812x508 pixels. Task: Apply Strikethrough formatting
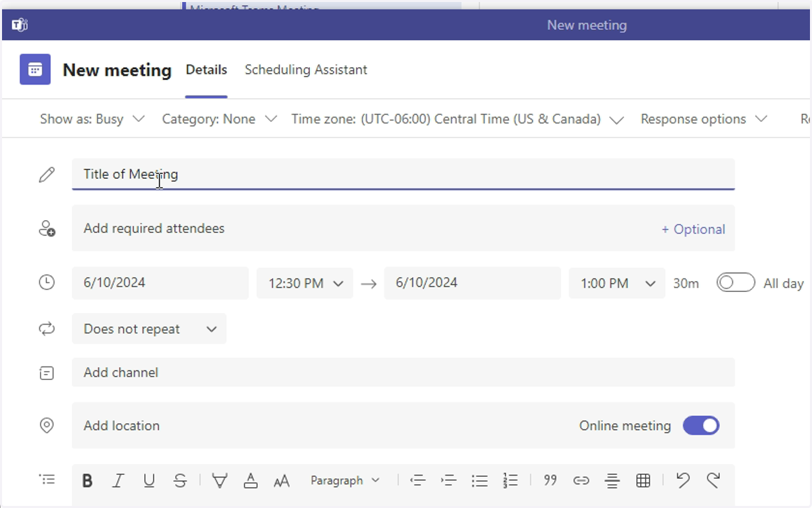click(x=180, y=481)
